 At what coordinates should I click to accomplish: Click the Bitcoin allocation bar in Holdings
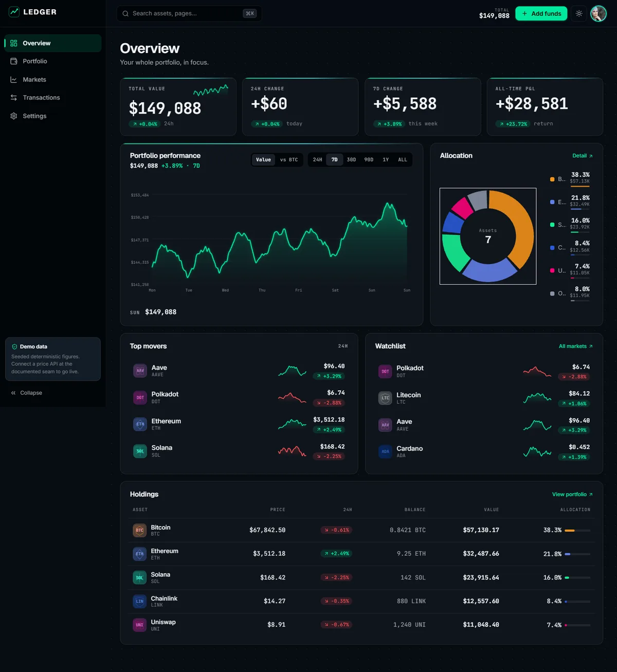tap(577, 530)
